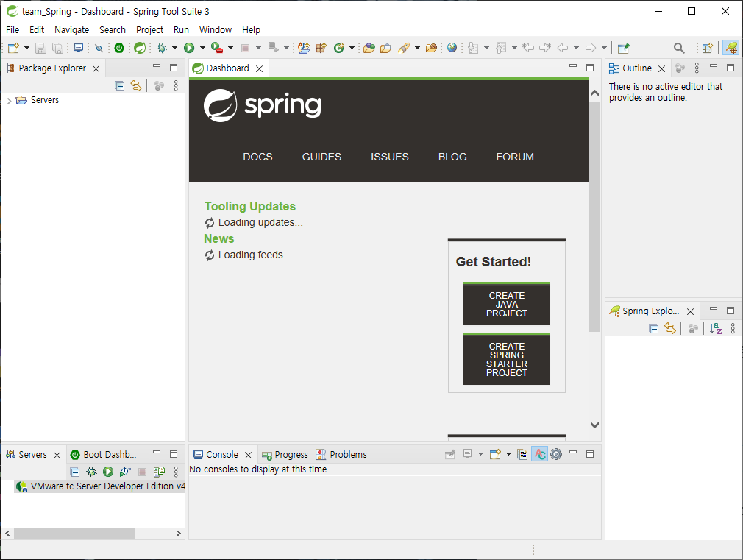This screenshot has width=743, height=560.
Task: Open the External Tools dropdown arrow
Action: point(230,48)
